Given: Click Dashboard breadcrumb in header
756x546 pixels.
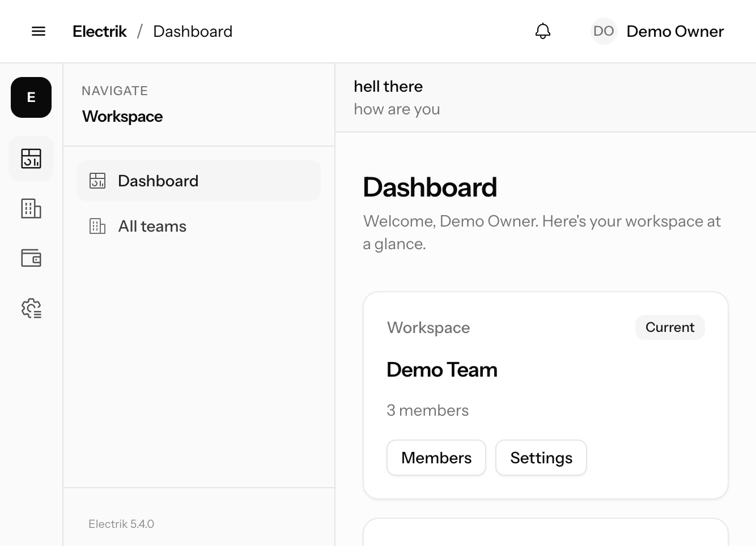Looking at the screenshot, I should (193, 31).
